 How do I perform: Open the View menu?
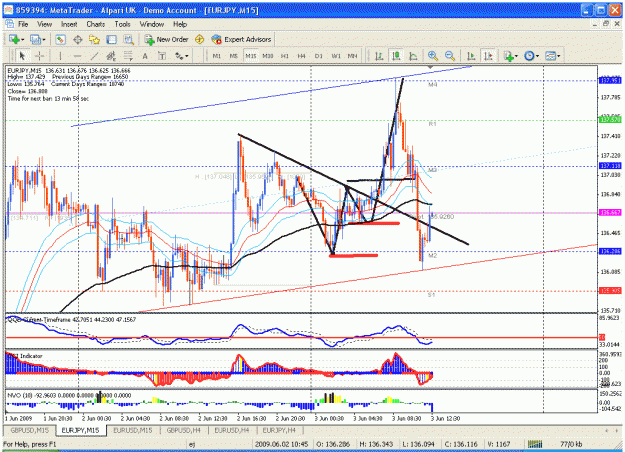pos(45,24)
